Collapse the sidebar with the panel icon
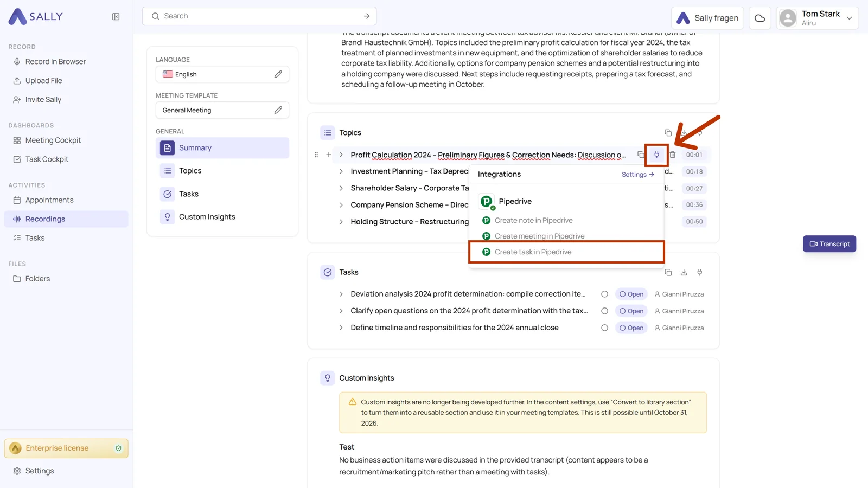868x488 pixels. (x=116, y=17)
